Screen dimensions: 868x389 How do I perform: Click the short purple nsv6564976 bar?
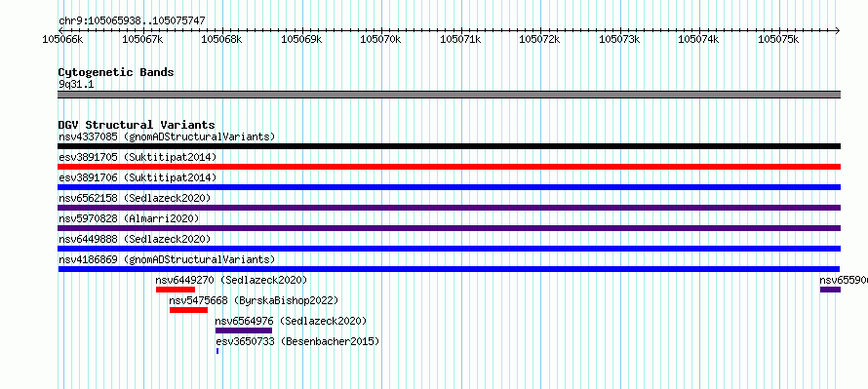244,331
